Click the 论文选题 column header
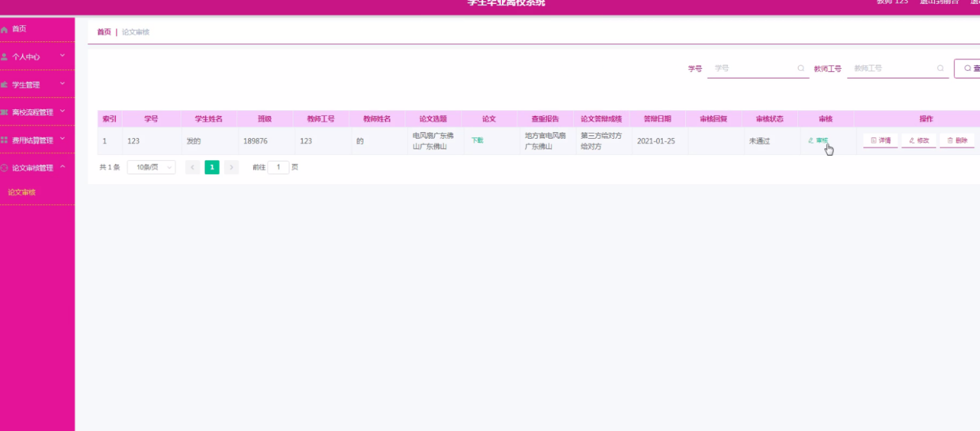This screenshot has width=980, height=431. [x=433, y=119]
